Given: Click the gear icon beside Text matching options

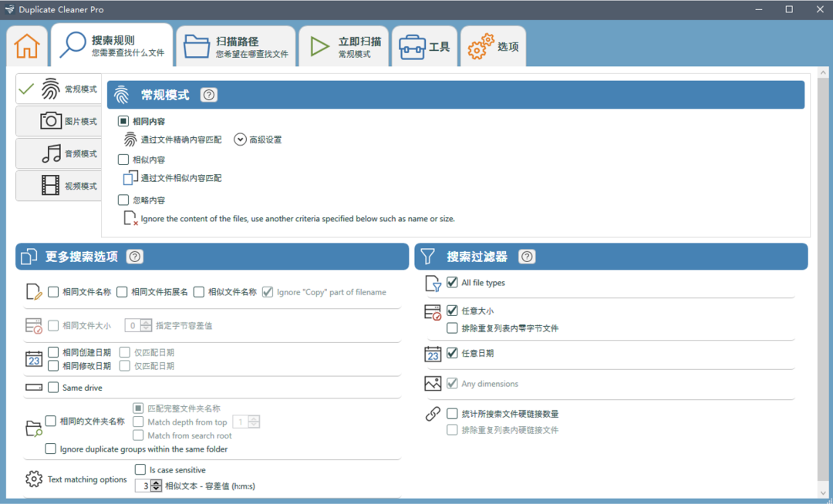Looking at the screenshot, I should pos(33,479).
